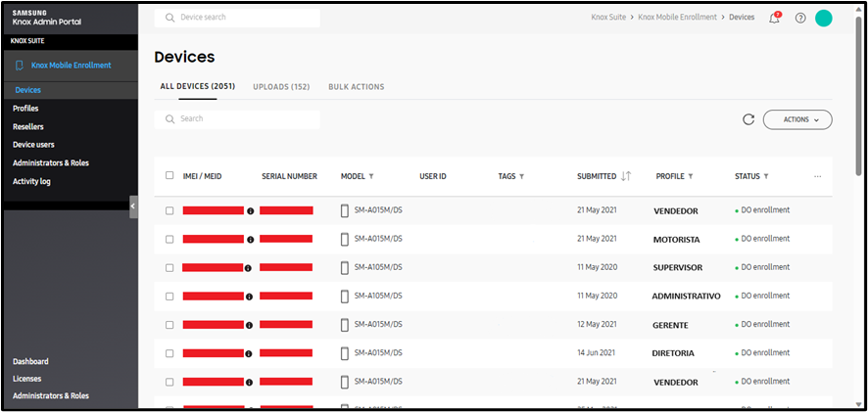Check the SUPERVISOR row checkbox
The height and width of the screenshot is (412, 868).
pos(169,268)
